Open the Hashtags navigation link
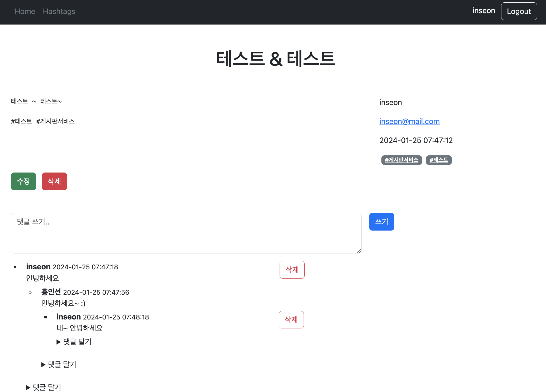The width and height of the screenshot is (546, 392). [59, 11]
